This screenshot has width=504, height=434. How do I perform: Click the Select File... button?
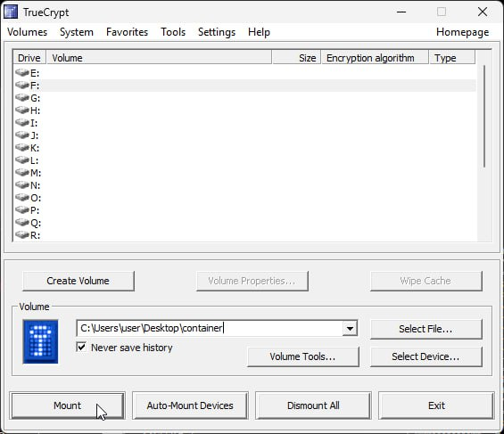pyautogui.click(x=426, y=329)
